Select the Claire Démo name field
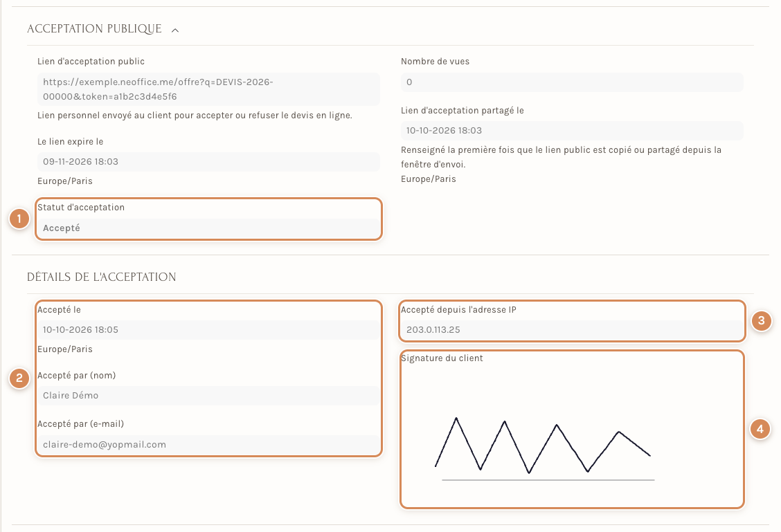Viewport: 781px width, 532px height. click(208, 395)
